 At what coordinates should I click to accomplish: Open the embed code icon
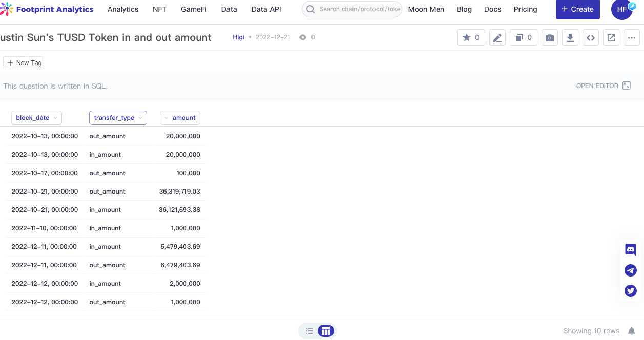(x=591, y=37)
